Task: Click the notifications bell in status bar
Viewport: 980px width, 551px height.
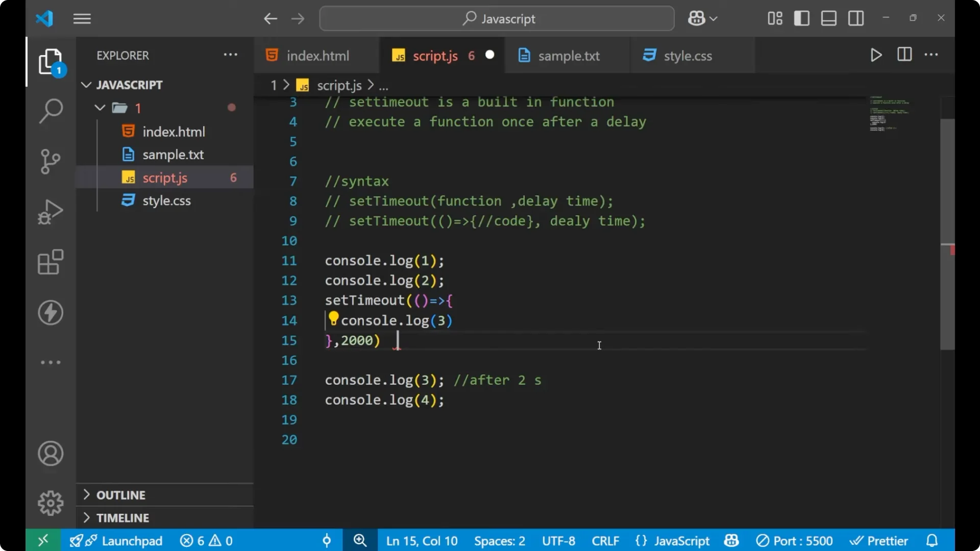Action: pyautogui.click(x=932, y=540)
